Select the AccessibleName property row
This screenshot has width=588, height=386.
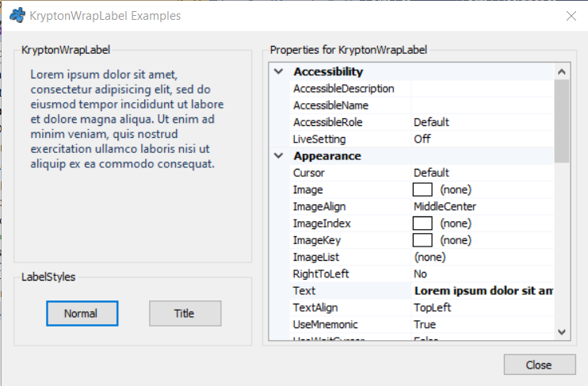pos(422,105)
